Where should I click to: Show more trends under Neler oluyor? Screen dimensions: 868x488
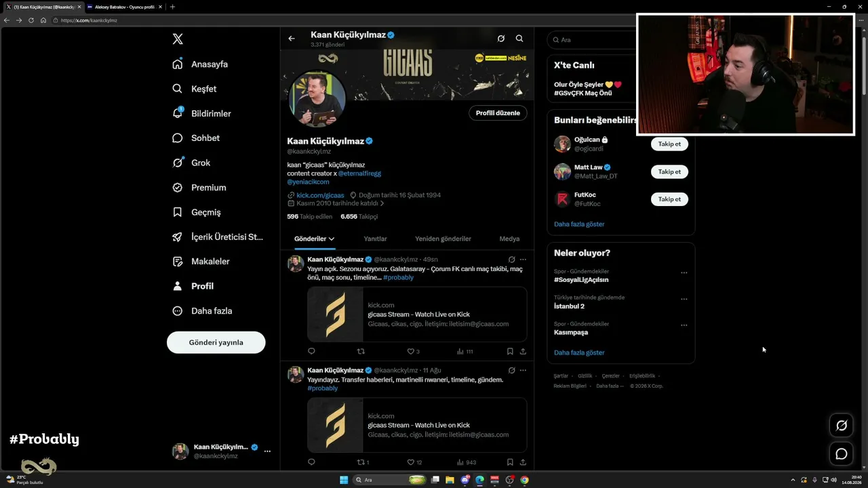[579, 352]
